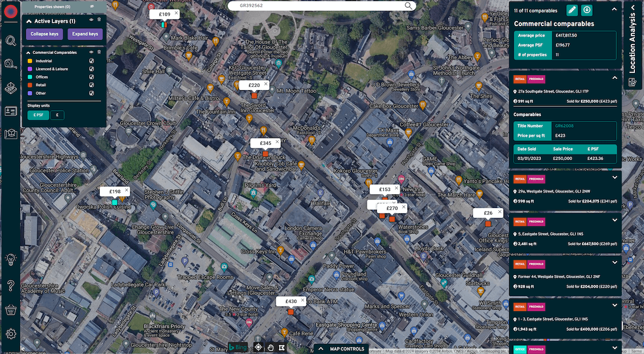The height and width of the screenshot is (354, 644).
Task: Uncheck the Licenced & Leisure checkbox
Action: pos(92,69)
